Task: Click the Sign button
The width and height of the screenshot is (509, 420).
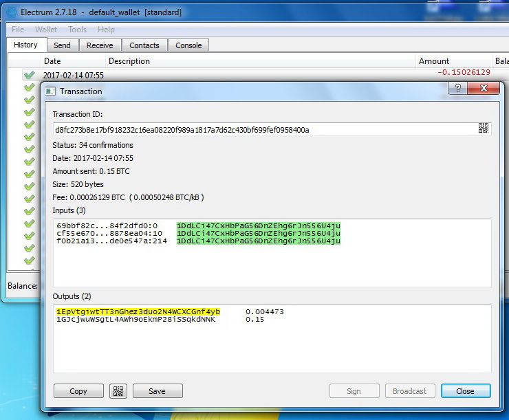Action: 354,391
